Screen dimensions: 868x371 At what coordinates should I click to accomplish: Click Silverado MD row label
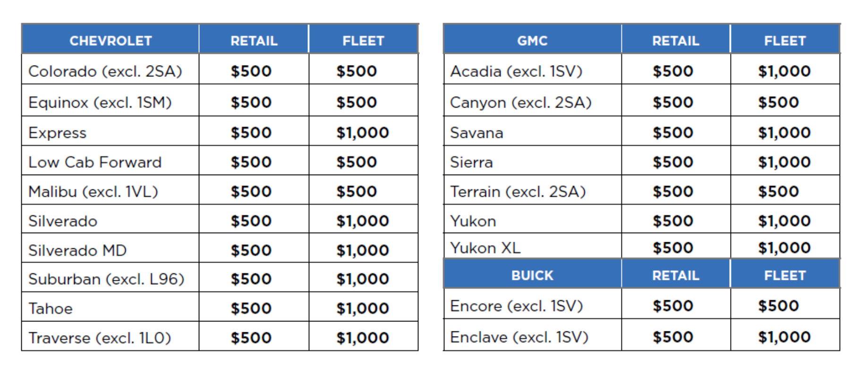77,250
